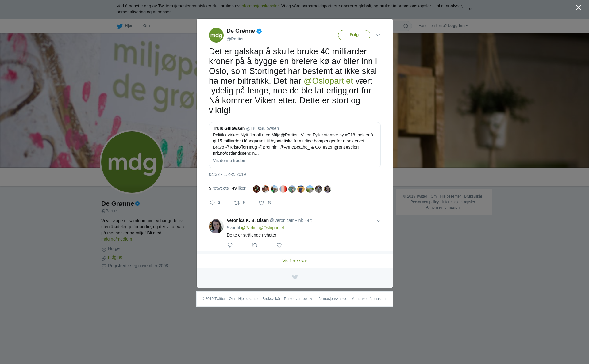Open the mdg profile avatar in tweet
The width and height of the screenshot is (589, 364).
(x=216, y=35)
